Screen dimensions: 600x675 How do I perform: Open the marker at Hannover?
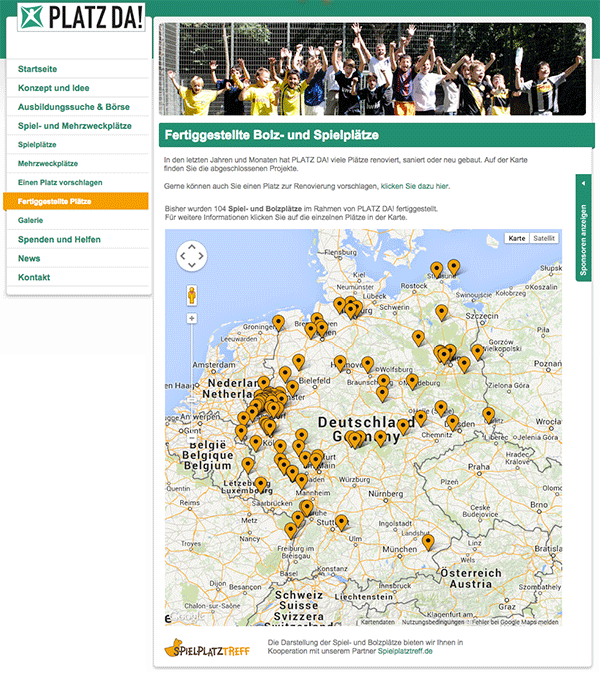(340, 363)
